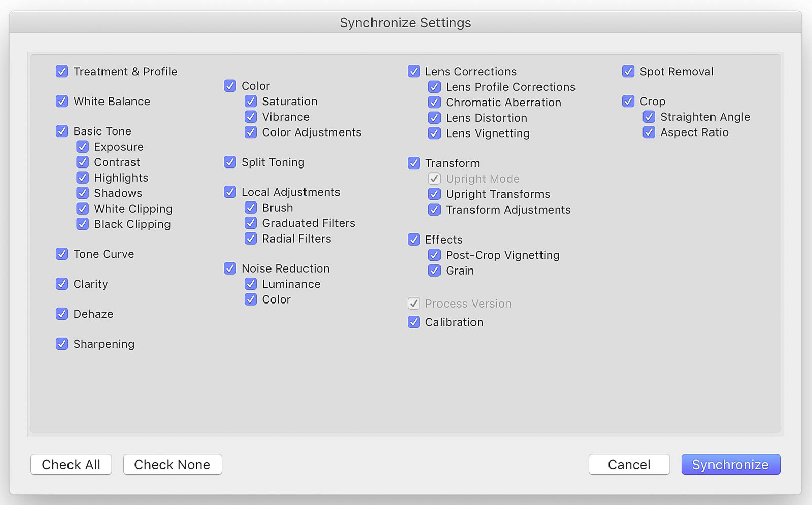The image size is (812, 505).
Task: Toggle Saturation under Color
Action: pyautogui.click(x=251, y=102)
